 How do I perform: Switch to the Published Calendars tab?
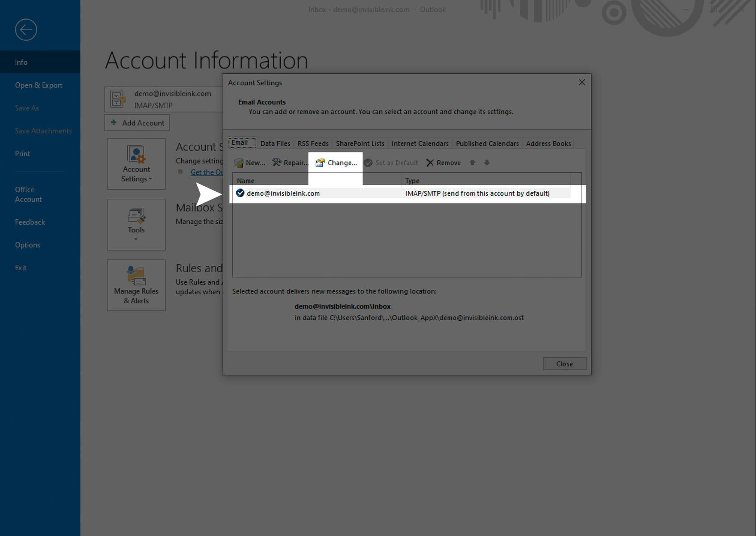(487, 143)
